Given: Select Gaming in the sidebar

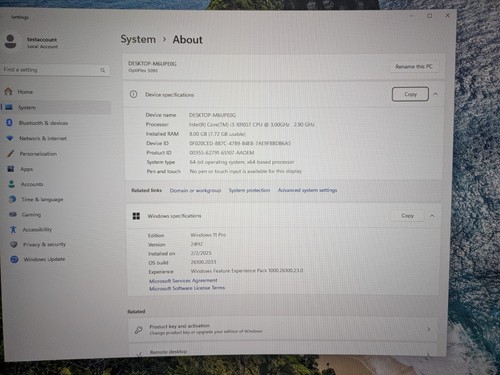Looking at the screenshot, I should coord(31,214).
